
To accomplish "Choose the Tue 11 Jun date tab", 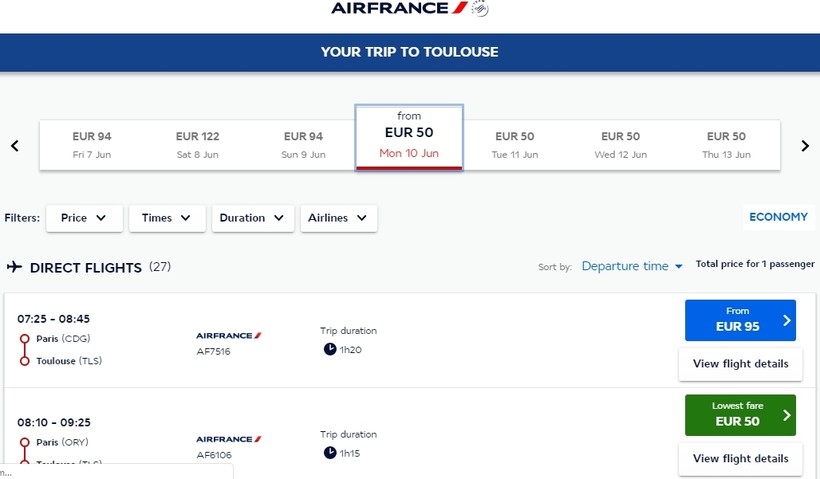I will click(x=515, y=145).
